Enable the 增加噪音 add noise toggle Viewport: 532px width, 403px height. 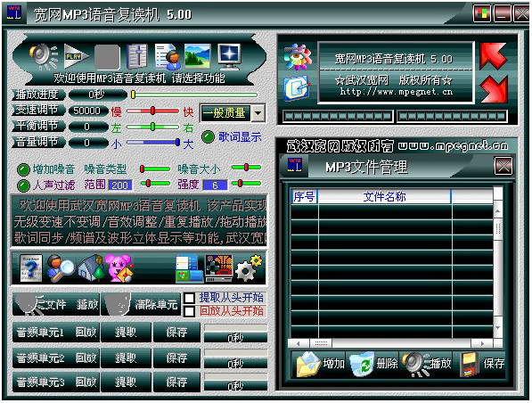pyautogui.click(x=23, y=169)
